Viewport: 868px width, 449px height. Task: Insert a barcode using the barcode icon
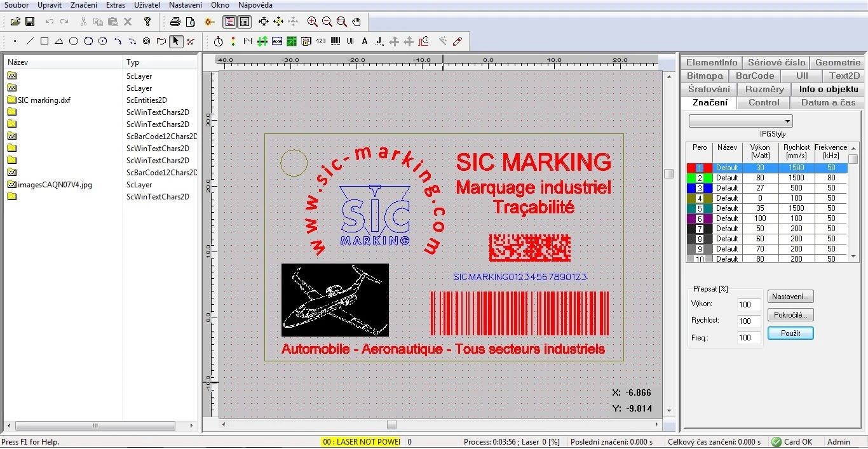(x=336, y=41)
